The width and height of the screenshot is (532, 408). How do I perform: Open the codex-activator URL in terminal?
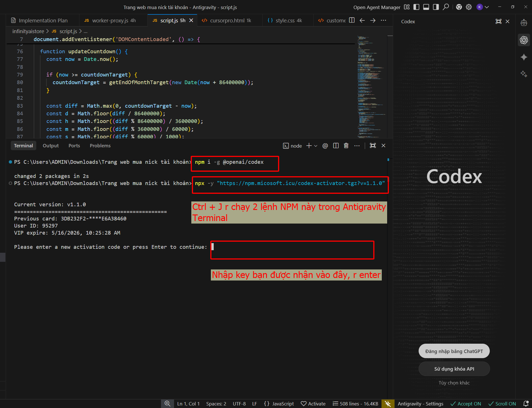click(301, 183)
